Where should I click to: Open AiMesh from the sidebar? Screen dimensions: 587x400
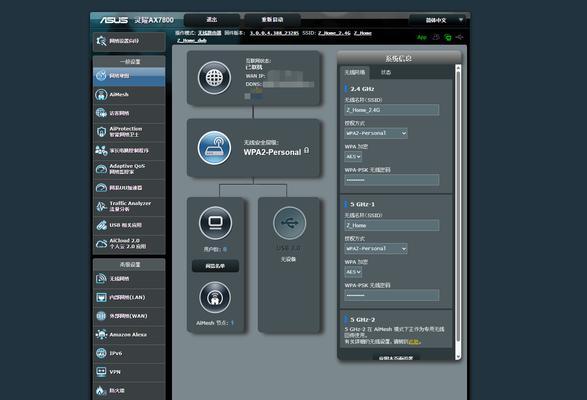pos(101,95)
